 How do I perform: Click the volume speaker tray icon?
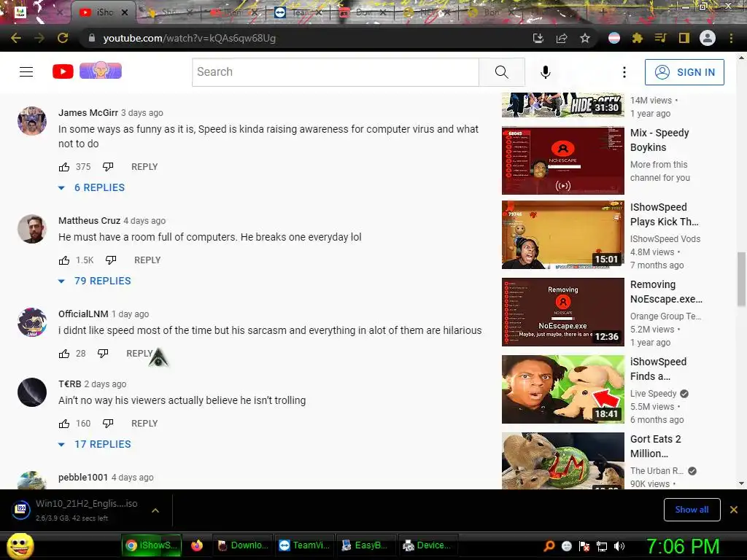click(x=619, y=546)
